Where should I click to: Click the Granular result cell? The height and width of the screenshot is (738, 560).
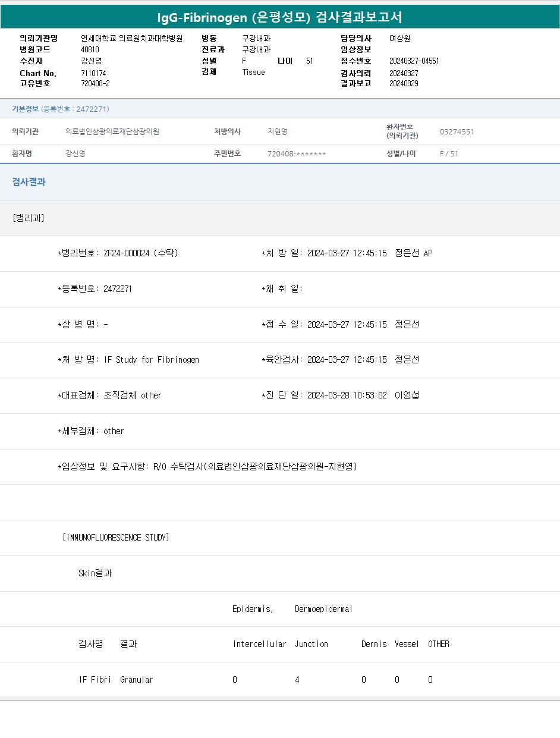[136, 680]
